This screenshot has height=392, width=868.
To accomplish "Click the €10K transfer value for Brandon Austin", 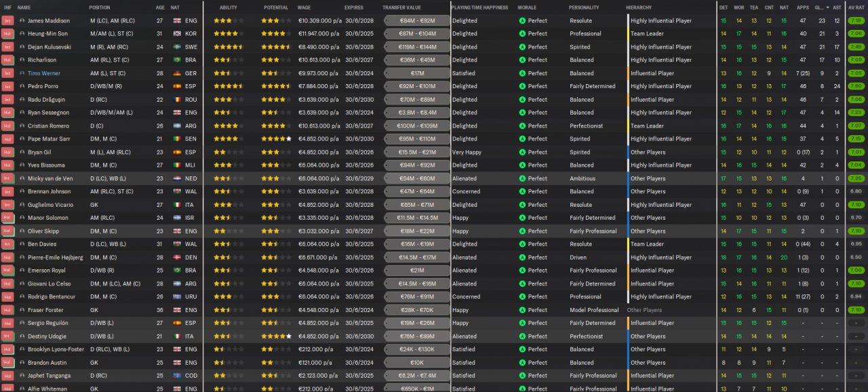I will tap(417, 363).
